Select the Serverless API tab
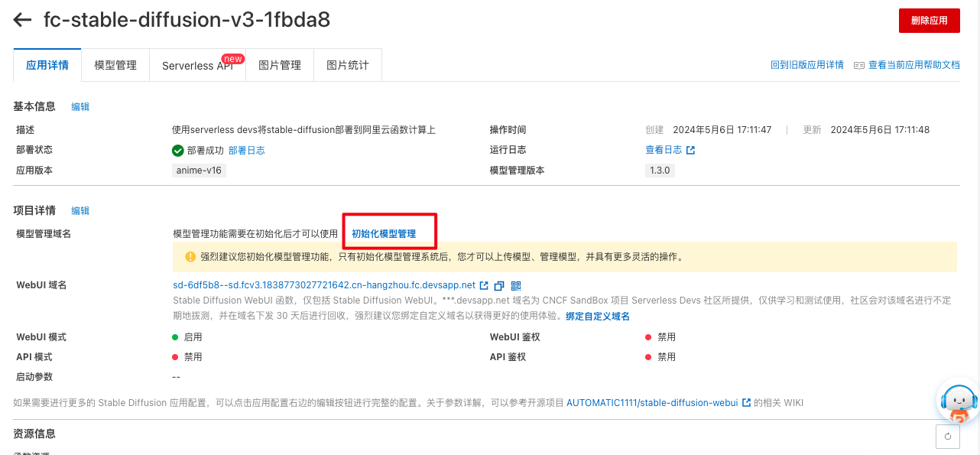980x455 pixels. 197,65
